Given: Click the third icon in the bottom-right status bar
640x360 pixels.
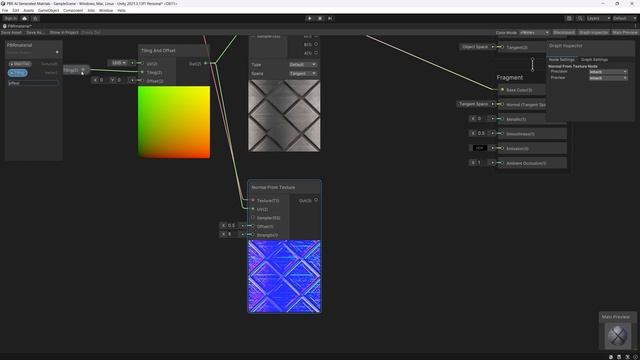Looking at the screenshot, I should (x=627, y=357).
